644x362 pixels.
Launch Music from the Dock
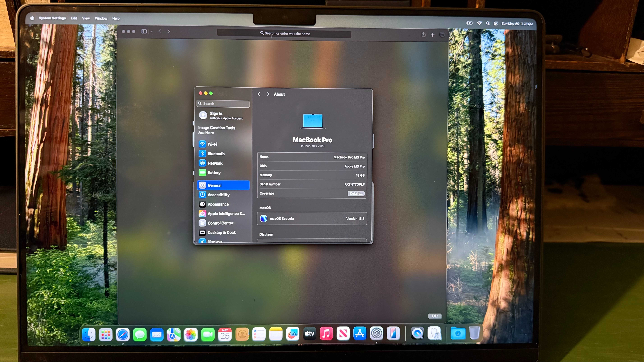tap(326, 333)
